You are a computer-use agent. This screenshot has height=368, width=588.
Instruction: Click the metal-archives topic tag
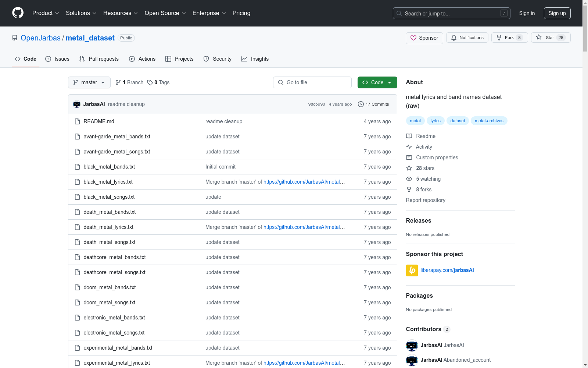489,121
